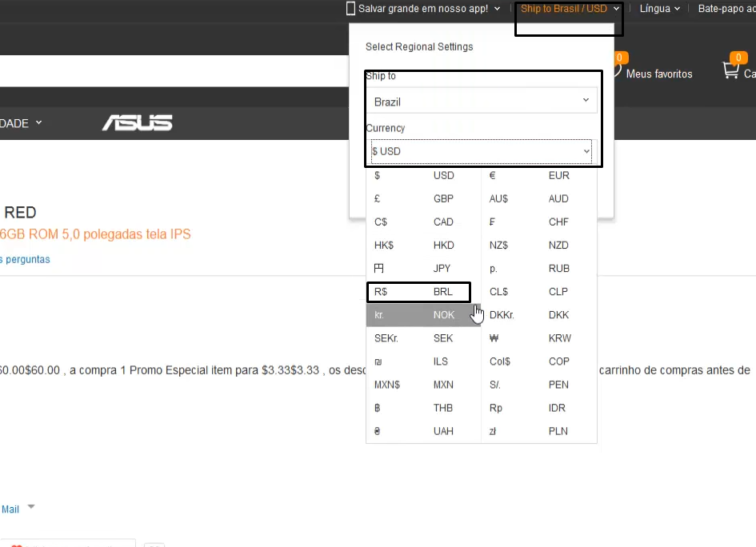The image size is (756, 547).
Task: Select CL$ CLP currency option
Action: 539,292
